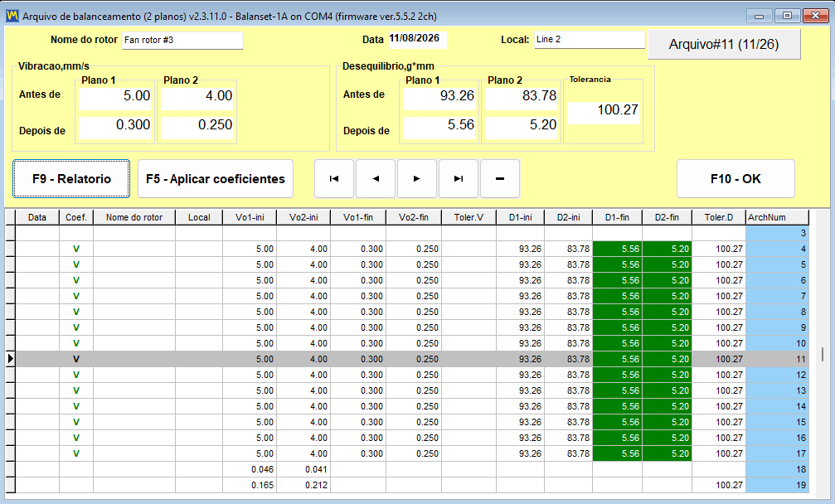Click the Local column header
This screenshot has width=835, height=504.
point(199,217)
